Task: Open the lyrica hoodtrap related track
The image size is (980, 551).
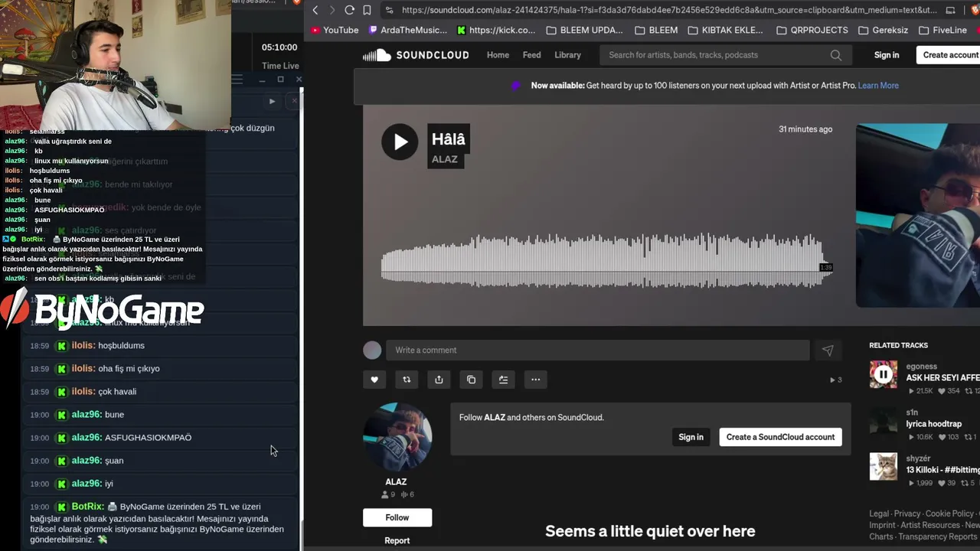Action: click(x=933, y=424)
